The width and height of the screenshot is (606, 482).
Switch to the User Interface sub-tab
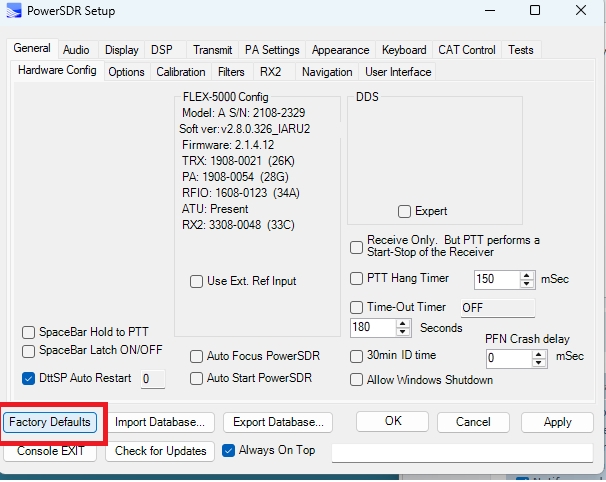coord(398,72)
